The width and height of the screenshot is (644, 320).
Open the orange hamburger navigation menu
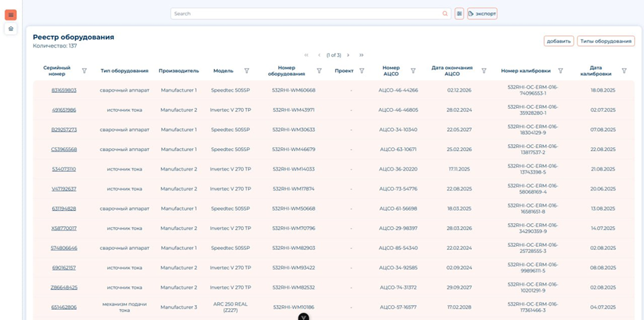point(10,14)
